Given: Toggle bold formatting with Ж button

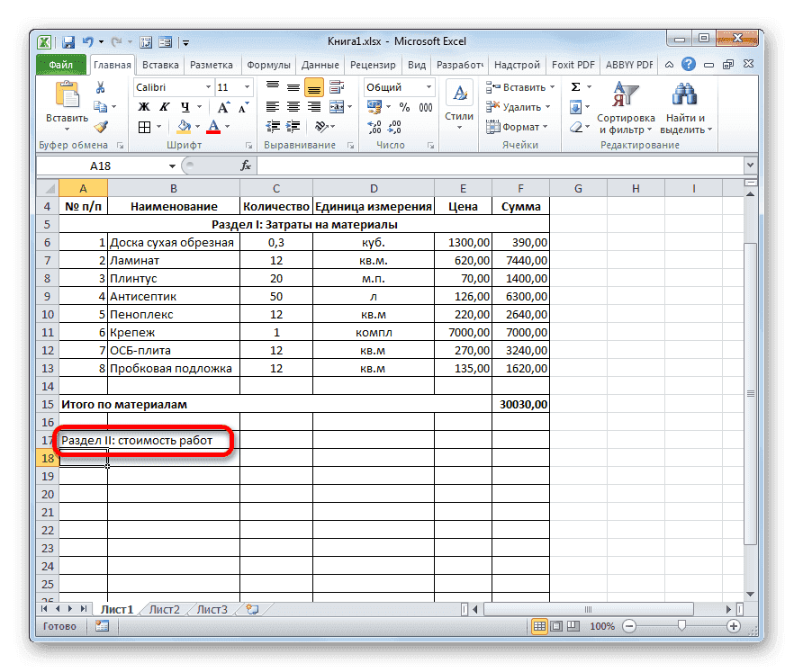Looking at the screenshot, I should coord(143,108).
